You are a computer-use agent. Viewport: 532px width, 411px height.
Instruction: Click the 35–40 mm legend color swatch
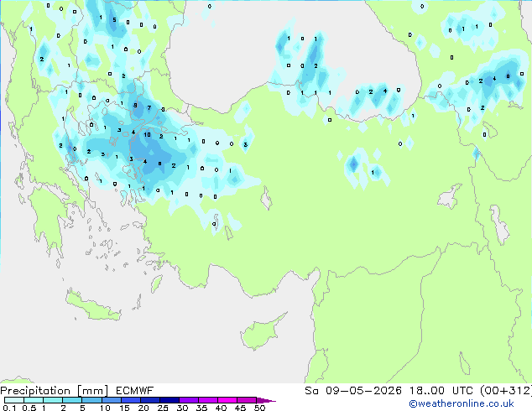tap(207, 400)
